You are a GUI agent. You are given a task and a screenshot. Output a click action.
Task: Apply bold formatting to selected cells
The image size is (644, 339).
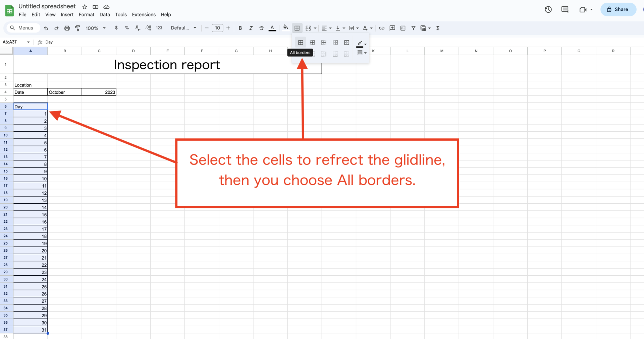(240, 28)
